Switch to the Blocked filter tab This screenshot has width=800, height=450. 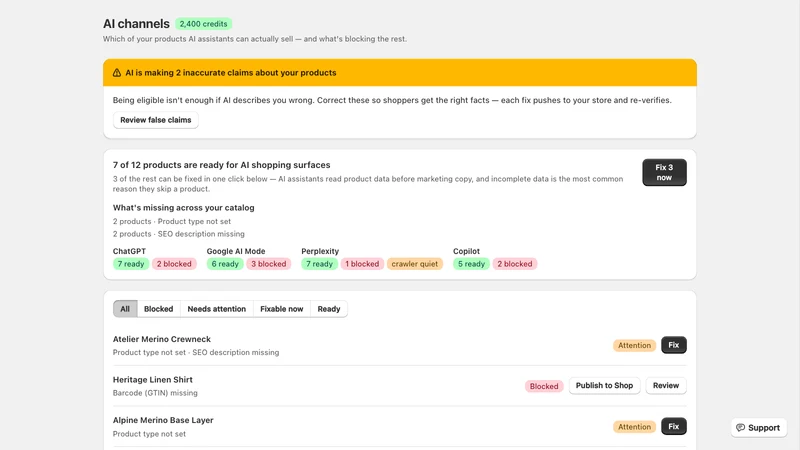pos(158,309)
